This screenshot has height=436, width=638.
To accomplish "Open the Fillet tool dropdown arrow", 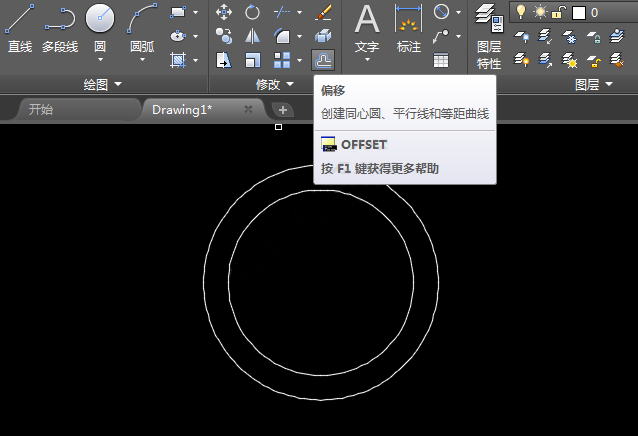I will pos(300,37).
